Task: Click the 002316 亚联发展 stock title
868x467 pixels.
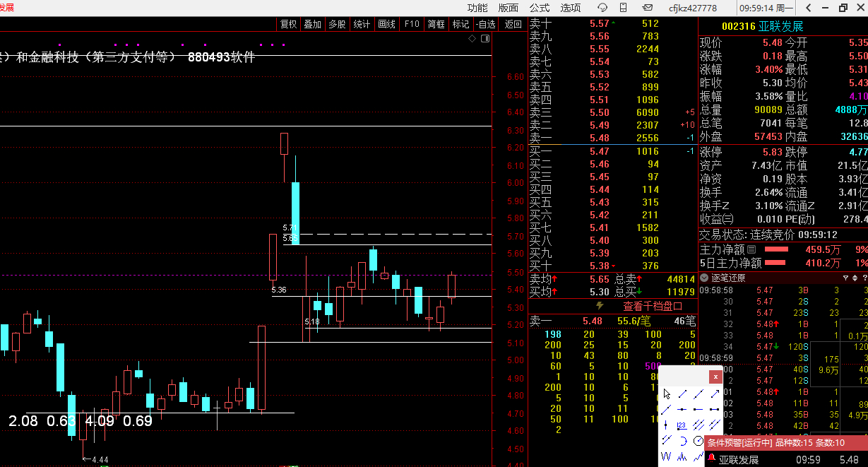Action: click(x=762, y=26)
